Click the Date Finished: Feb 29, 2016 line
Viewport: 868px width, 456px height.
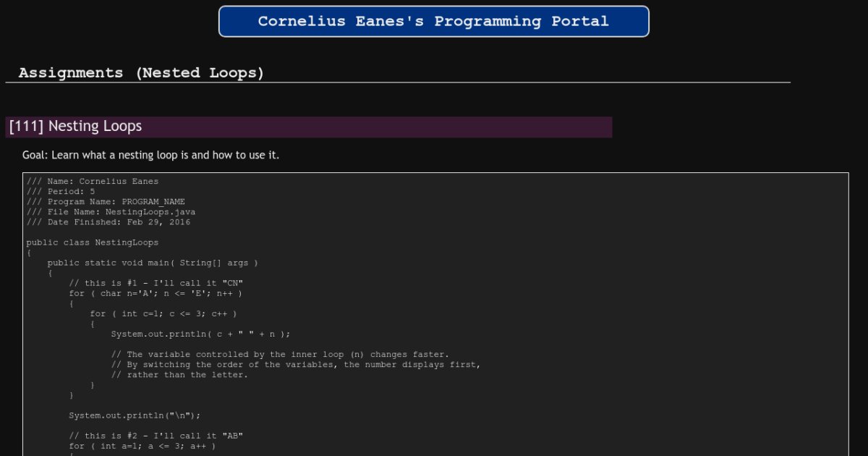[x=109, y=222]
